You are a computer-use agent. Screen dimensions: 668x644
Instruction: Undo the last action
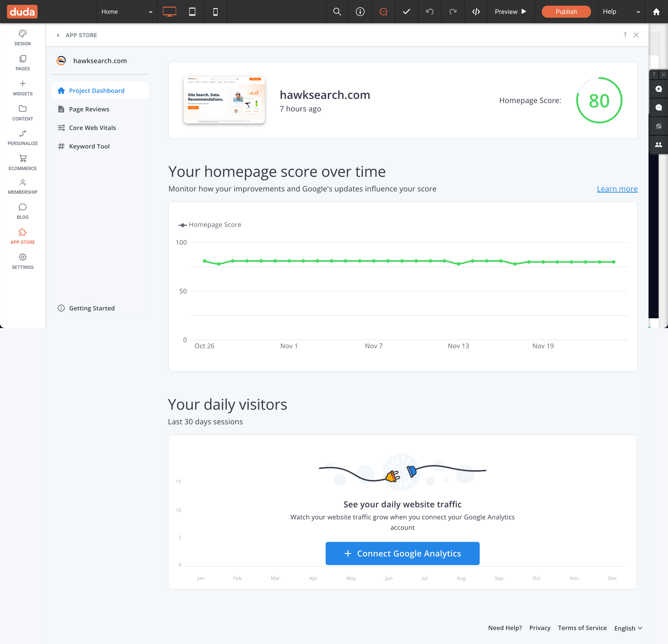[x=429, y=11]
